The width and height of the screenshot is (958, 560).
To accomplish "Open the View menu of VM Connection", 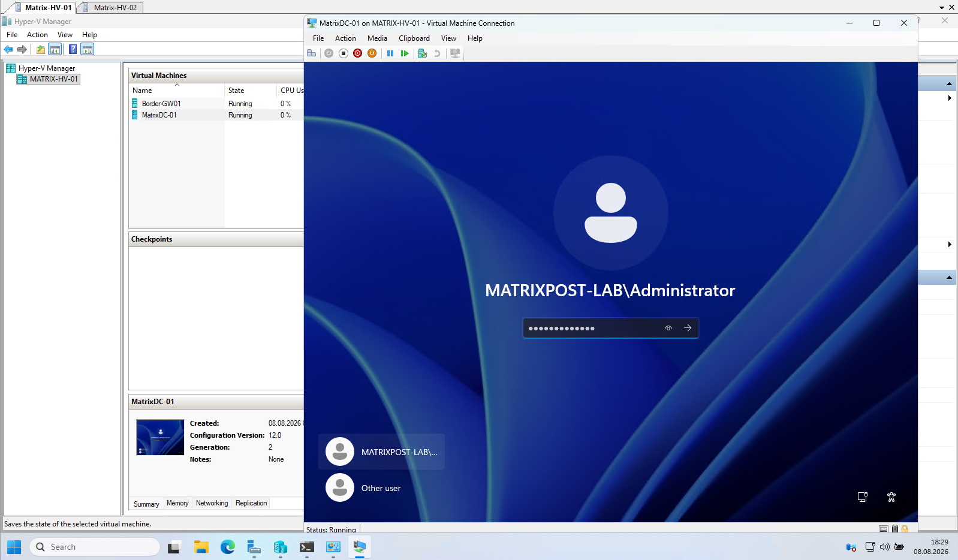I will 448,38.
